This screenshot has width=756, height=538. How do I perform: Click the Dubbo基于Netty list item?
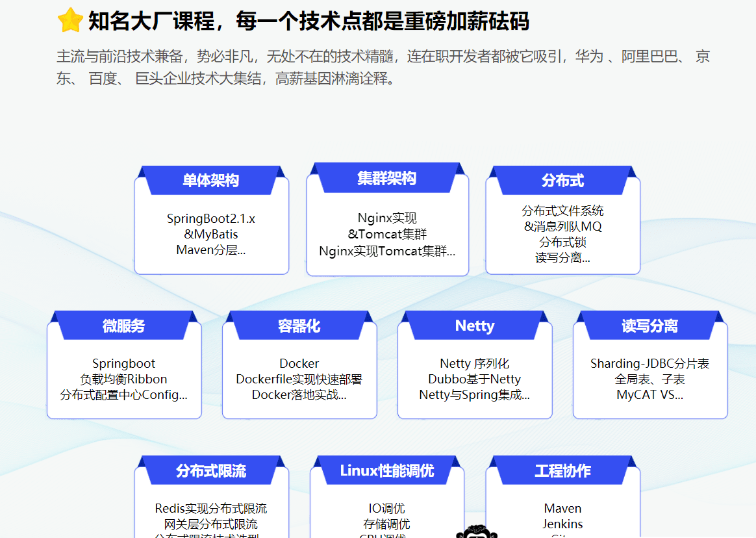click(474, 379)
